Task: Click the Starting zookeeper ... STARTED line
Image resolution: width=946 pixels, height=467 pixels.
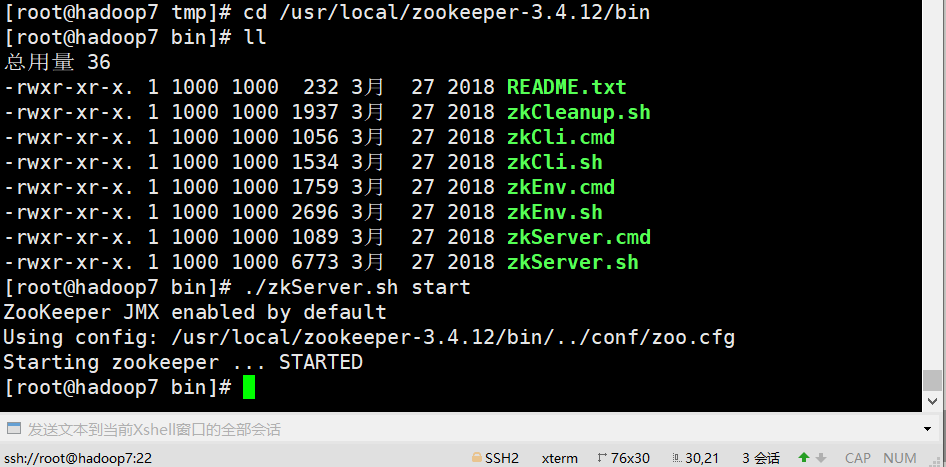Action: coord(183,363)
